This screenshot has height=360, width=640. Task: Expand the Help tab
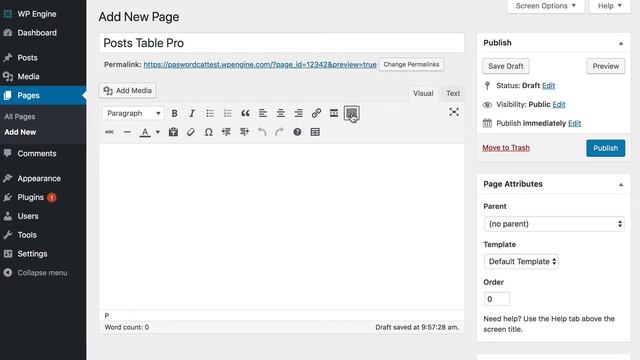pos(610,6)
